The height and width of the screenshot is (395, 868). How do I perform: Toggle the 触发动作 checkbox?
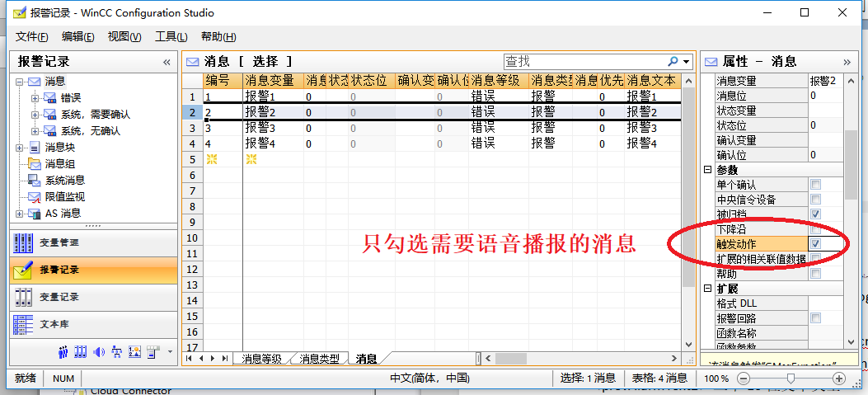click(x=815, y=244)
